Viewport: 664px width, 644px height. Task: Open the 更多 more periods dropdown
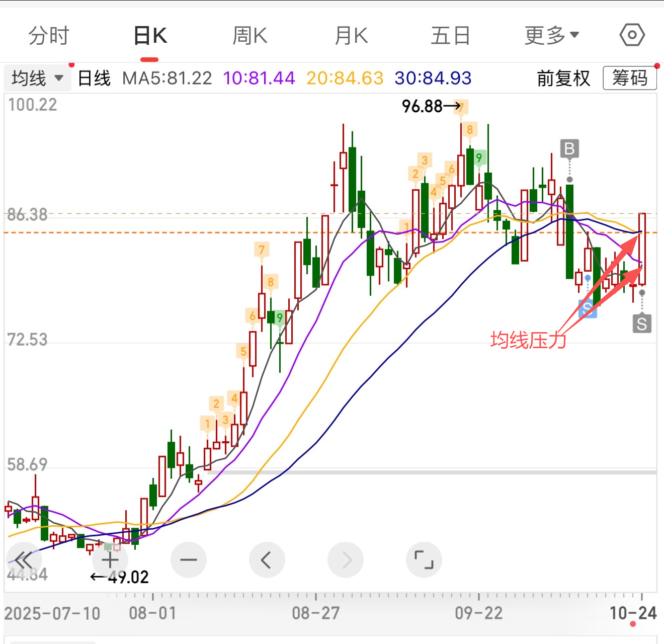[551, 36]
